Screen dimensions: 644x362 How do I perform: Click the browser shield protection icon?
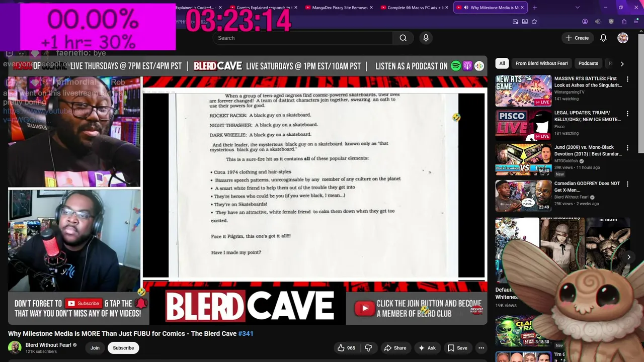coord(611,22)
